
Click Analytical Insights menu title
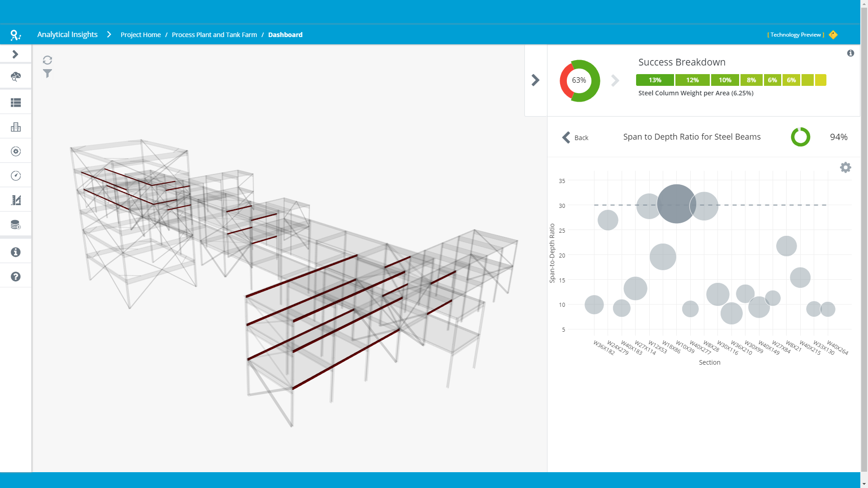pos(67,34)
